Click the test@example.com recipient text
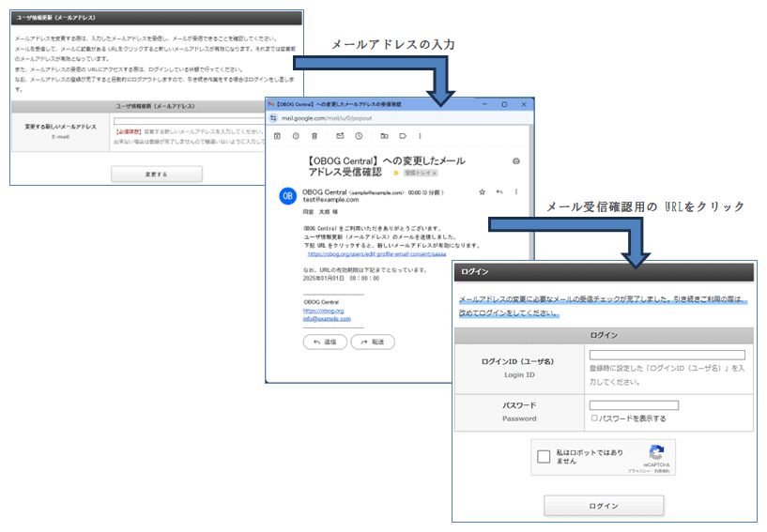Viewport: 767px width, 532px height. (x=330, y=200)
